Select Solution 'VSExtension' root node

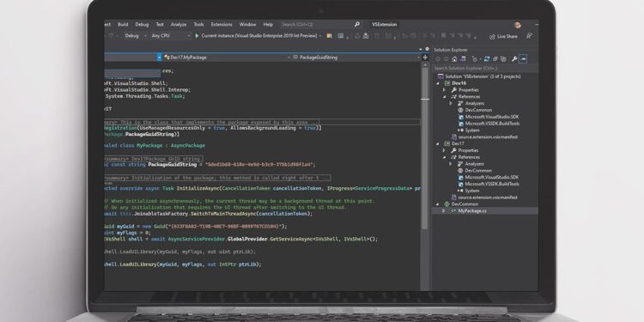pos(479,76)
